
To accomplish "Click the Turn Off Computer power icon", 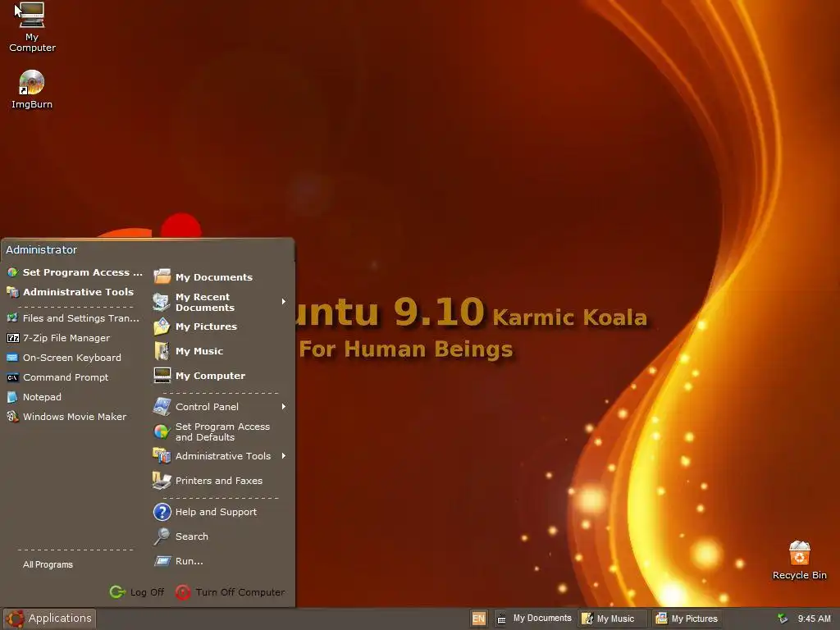I will click(183, 592).
